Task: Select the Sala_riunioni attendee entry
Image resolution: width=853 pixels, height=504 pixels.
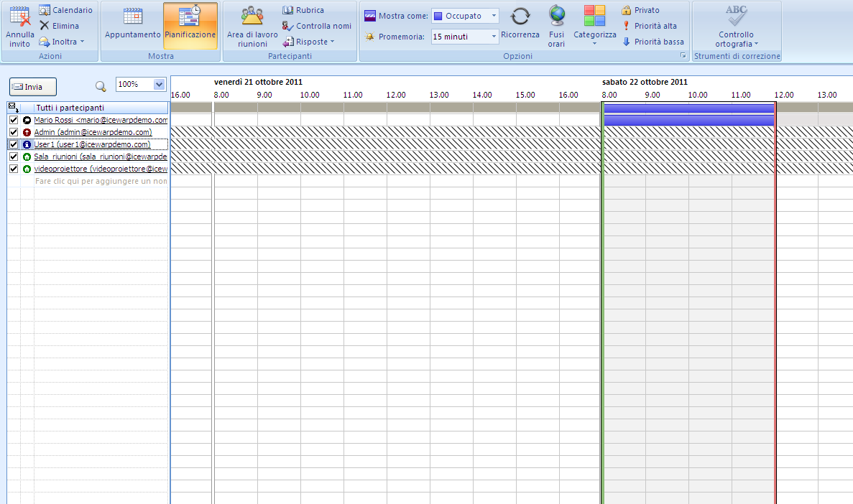Action: pyautogui.click(x=101, y=157)
